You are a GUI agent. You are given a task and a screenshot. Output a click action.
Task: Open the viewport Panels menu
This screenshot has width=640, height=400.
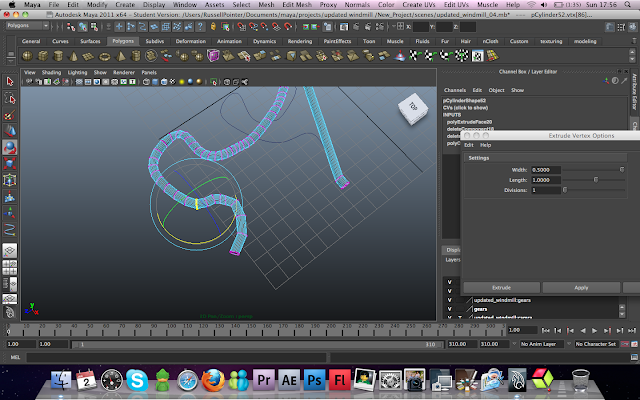(x=149, y=72)
